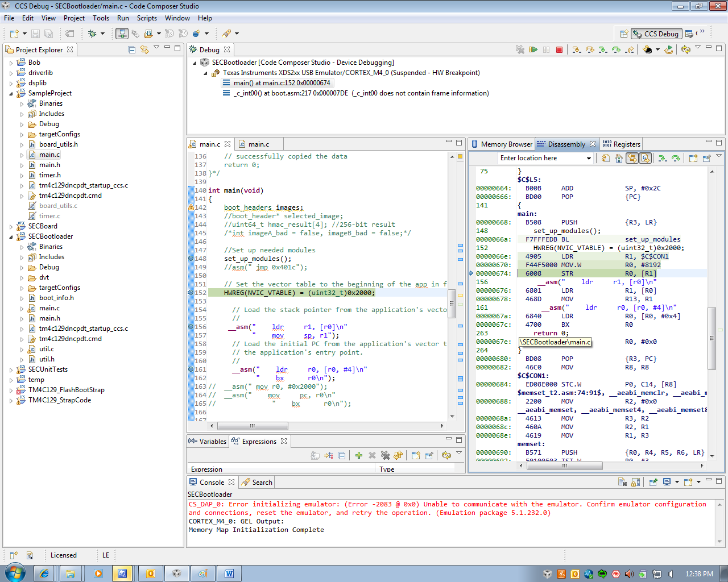This screenshot has width=728, height=582.
Task: Click the Home icon in Disassembly toolbar
Action: [x=619, y=158]
